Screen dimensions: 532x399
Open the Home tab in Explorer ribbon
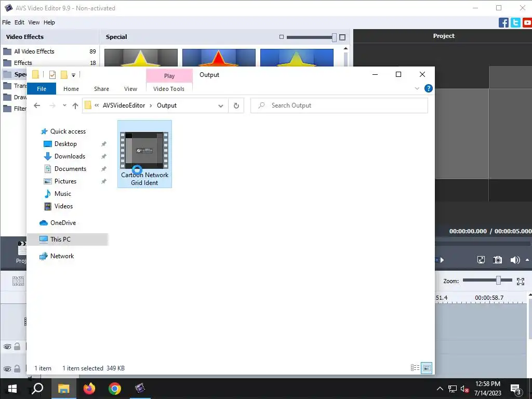71,89
